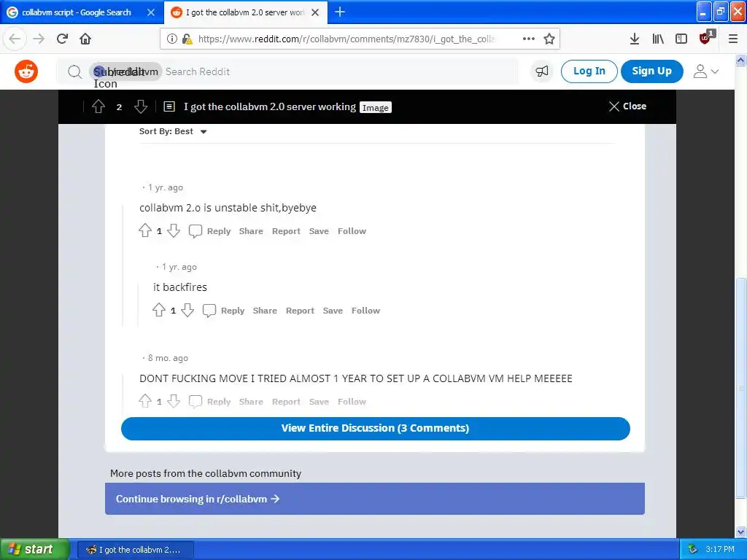Screen dimensions: 747x560
Task: Upvote the post in the black header bar
Action: (98, 106)
